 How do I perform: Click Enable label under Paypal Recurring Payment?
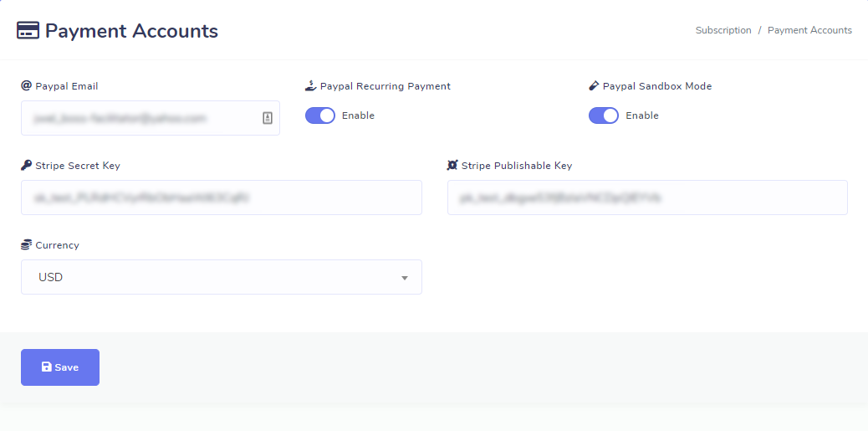tap(358, 115)
